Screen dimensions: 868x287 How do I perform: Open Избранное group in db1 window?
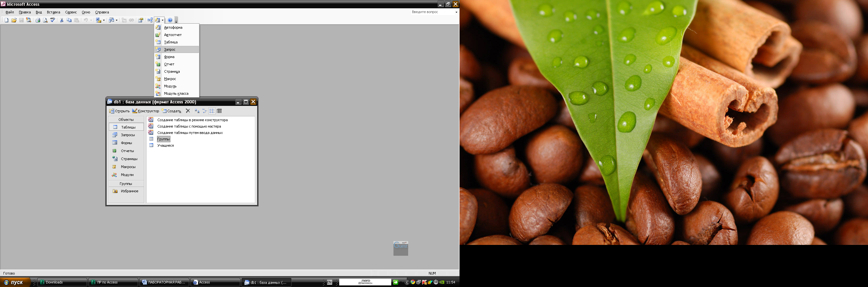(x=126, y=191)
